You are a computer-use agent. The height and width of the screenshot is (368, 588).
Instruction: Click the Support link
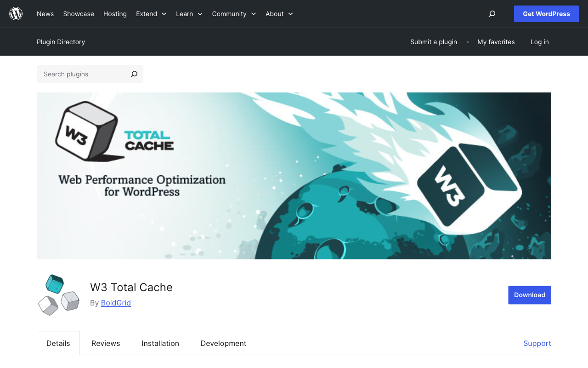pos(537,343)
